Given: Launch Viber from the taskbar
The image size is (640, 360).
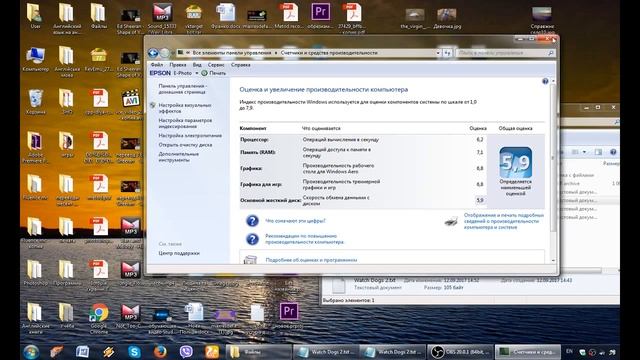Looking at the screenshot, I should pyautogui.click(x=186, y=351).
